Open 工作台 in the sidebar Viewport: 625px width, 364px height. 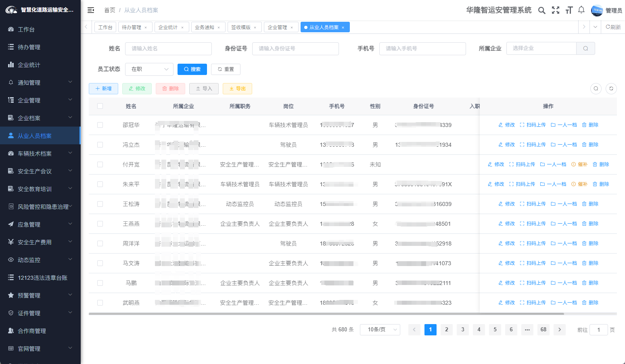pos(40,29)
